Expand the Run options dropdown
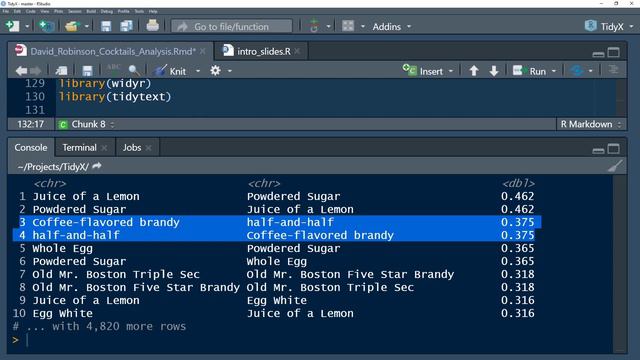This screenshot has height=360, width=640. (554, 71)
